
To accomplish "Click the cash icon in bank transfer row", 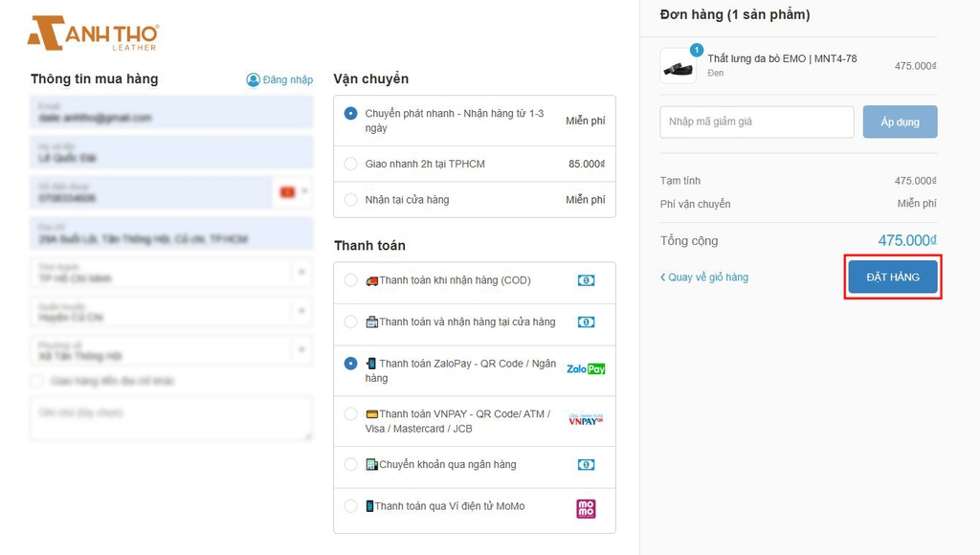I will pos(586,464).
